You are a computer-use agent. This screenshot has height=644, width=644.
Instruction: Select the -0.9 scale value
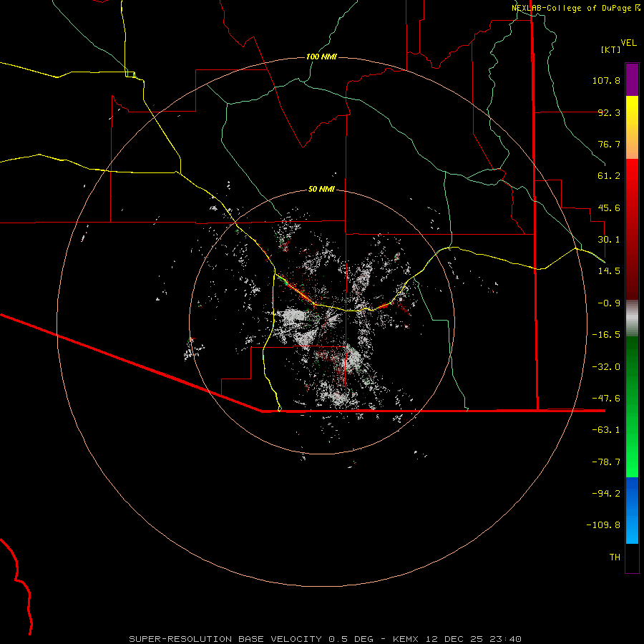pyautogui.click(x=609, y=303)
